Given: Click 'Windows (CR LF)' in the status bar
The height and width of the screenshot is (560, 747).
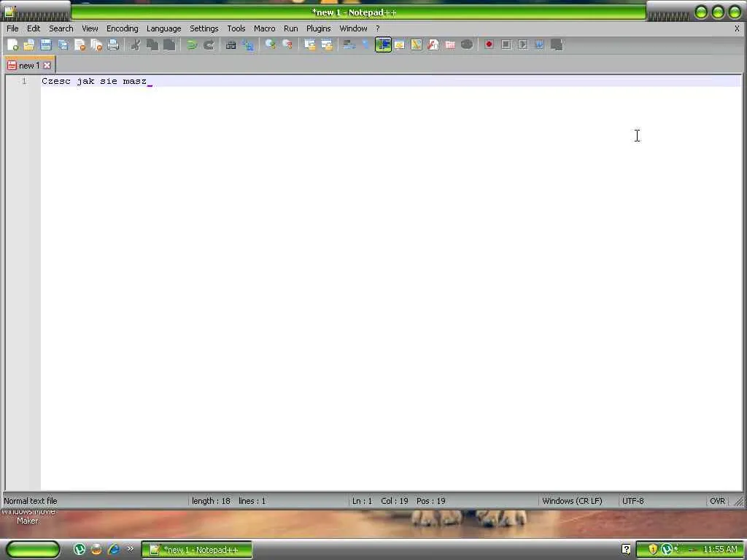Looking at the screenshot, I should [572, 501].
